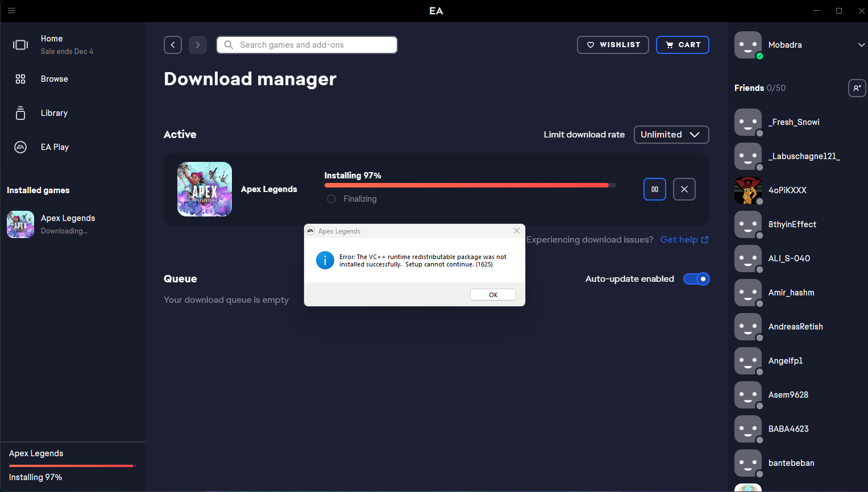Click the 8thyinEffect avatar icon
Screen dimensions: 868x492
point(748,224)
